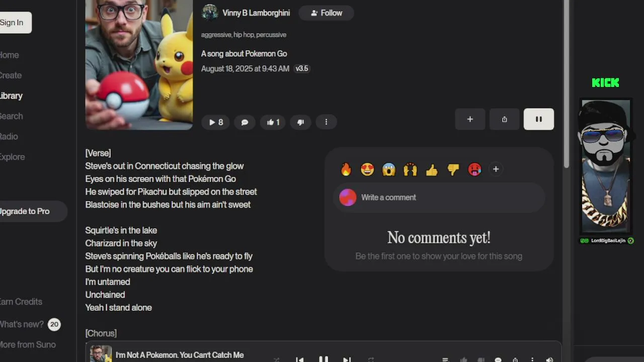Viewport: 644px width, 362px height.
Task: Click the commenter avatar circle
Action: click(348, 198)
